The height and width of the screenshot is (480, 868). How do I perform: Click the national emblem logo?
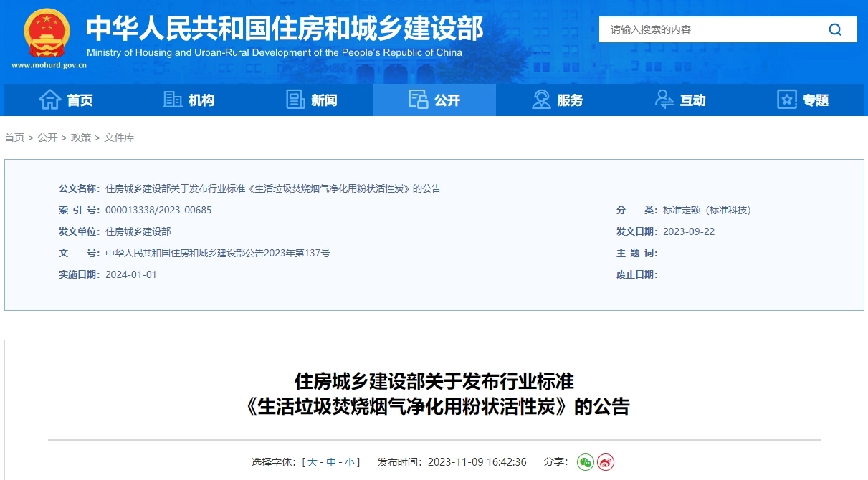point(46,32)
